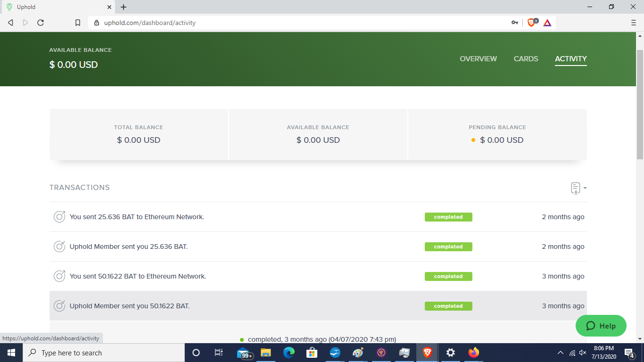644x362 pixels.
Task: Close the Uphold browser tab
Action: click(x=109, y=7)
